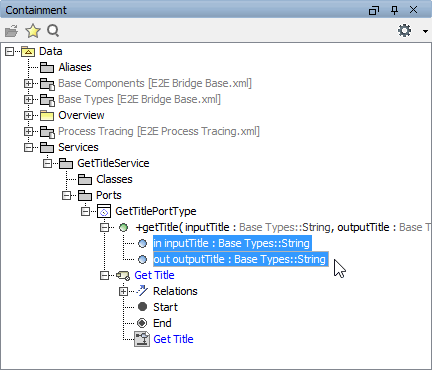Select the Data tree item
This screenshot has width=432, height=370.
click(x=51, y=51)
